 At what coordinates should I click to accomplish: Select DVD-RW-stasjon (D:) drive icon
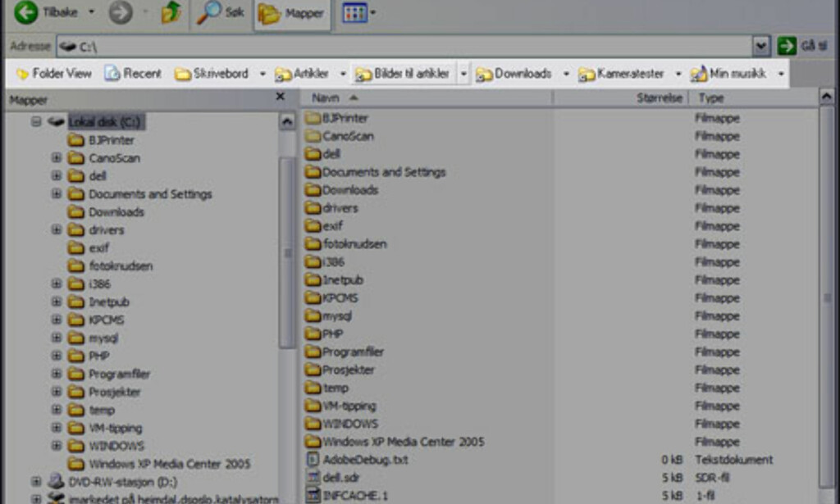pos(57,482)
